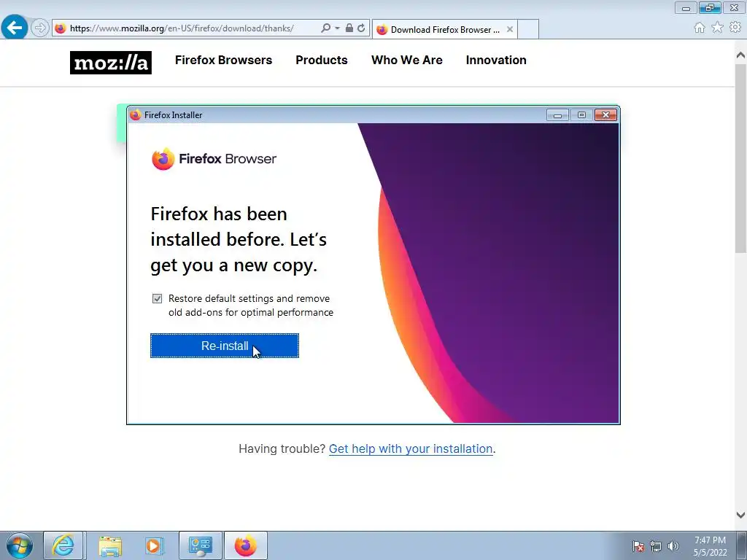Click Internet Explorer taskbar icon
This screenshot has height=560, width=747.
(63, 545)
